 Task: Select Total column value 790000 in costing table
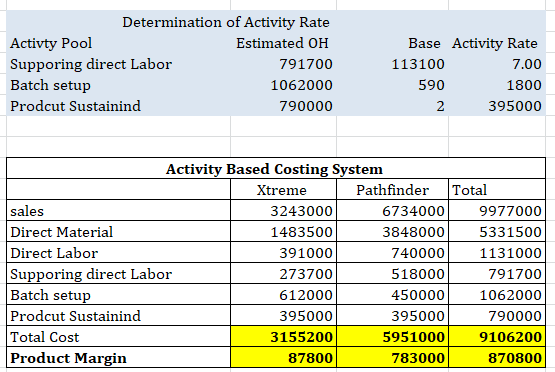(x=515, y=316)
